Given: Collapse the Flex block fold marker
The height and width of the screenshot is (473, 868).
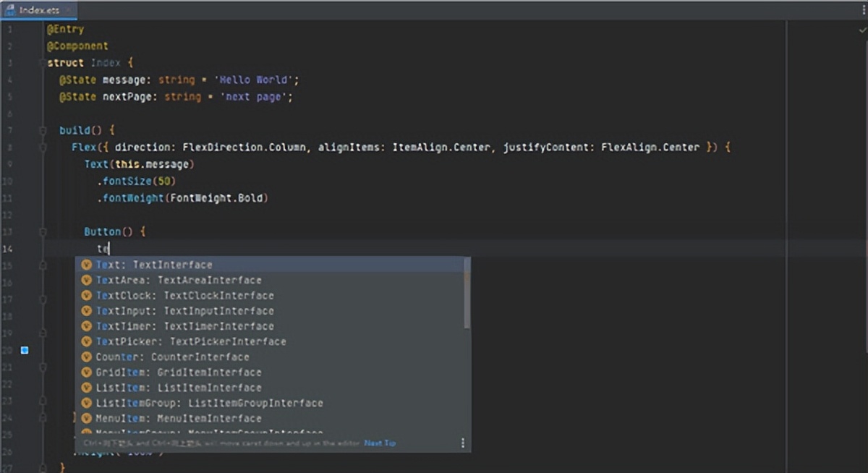Looking at the screenshot, I should [43, 148].
